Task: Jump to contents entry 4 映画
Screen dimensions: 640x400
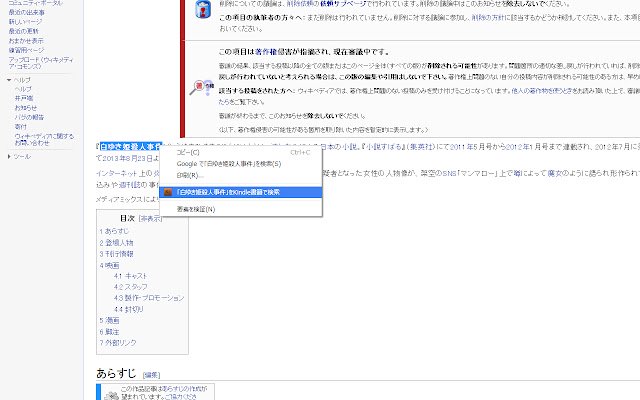Action: click(109, 265)
